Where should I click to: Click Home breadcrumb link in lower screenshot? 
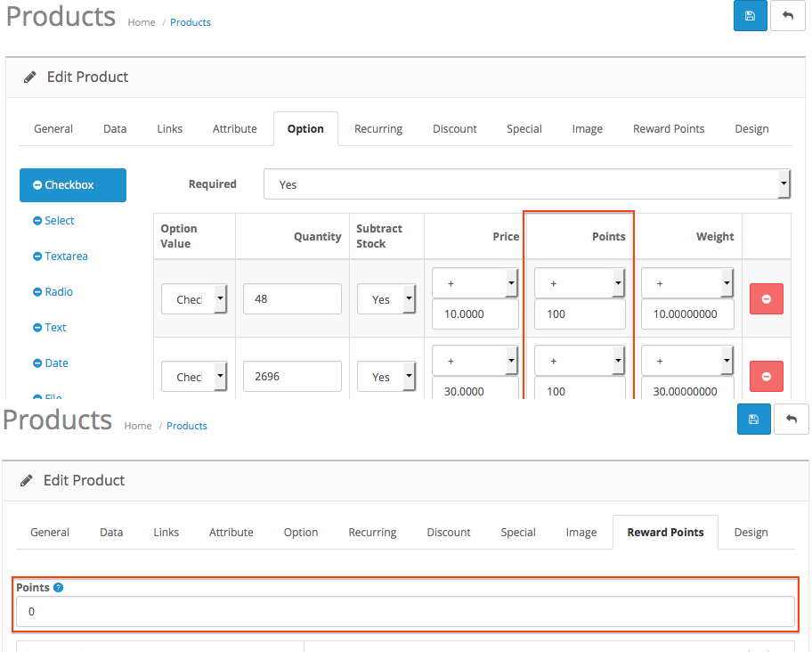[x=138, y=426]
